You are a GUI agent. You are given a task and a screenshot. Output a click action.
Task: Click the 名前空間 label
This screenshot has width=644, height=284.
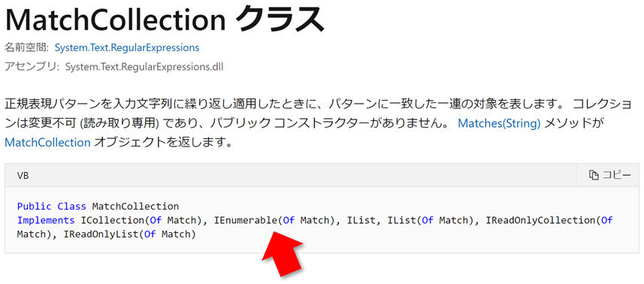27,47
